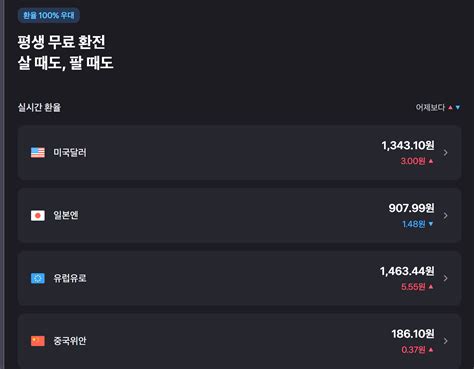Select the 유럽유로 currency label
The image size is (474, 369).
click(70, 278)
